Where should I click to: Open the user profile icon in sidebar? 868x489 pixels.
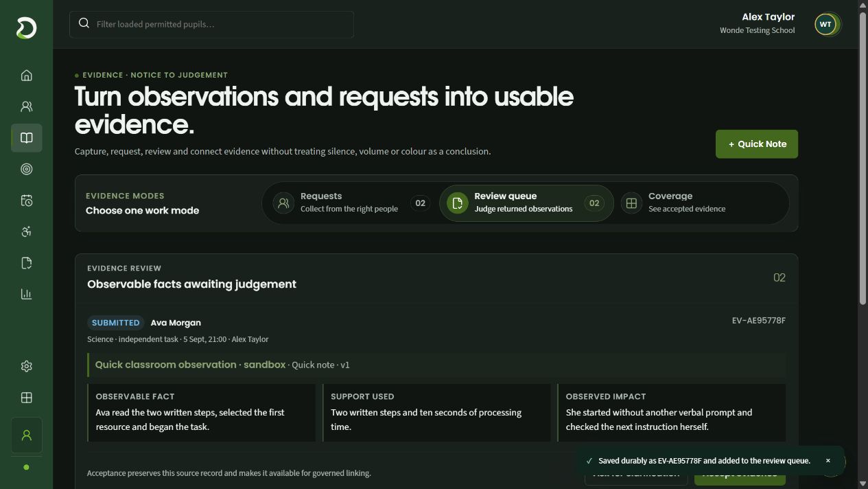[27, 435]
